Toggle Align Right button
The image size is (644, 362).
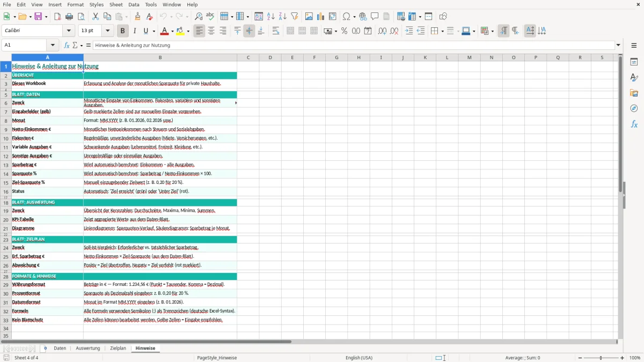[x=223, y=31]
